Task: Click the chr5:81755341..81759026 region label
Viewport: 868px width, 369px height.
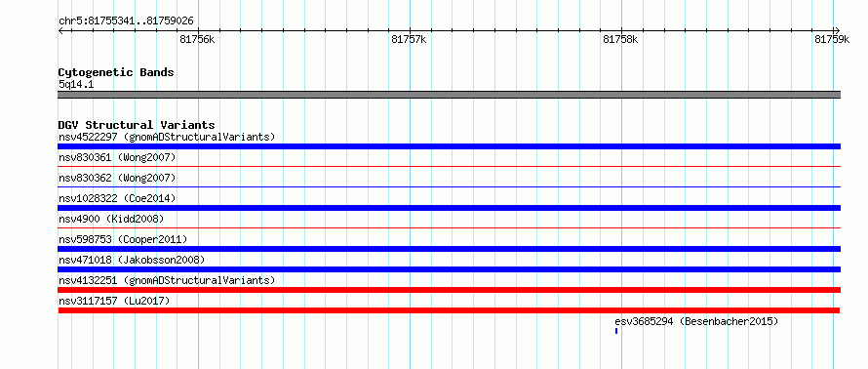Action: 126,21
